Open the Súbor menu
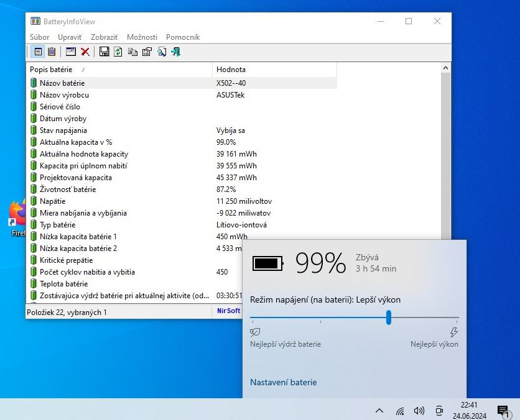This screenshot has height=420, width=520. click(39, 37)
